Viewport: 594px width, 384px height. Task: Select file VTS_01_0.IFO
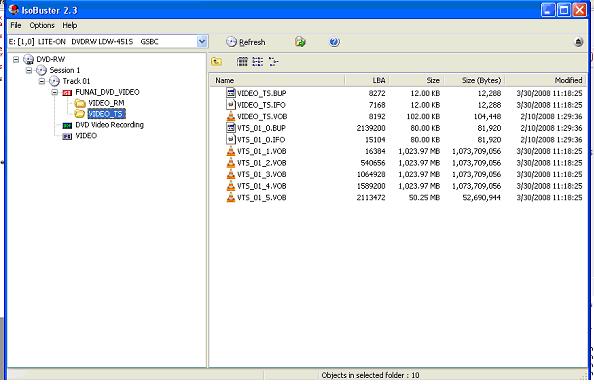click(x=261, y=140)
